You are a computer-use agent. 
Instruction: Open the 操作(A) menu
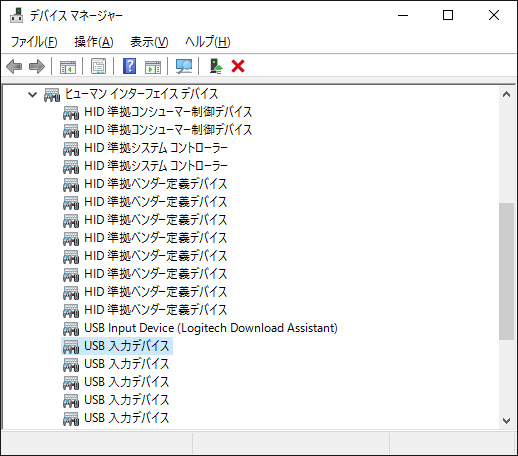click(x=94, y=42)
